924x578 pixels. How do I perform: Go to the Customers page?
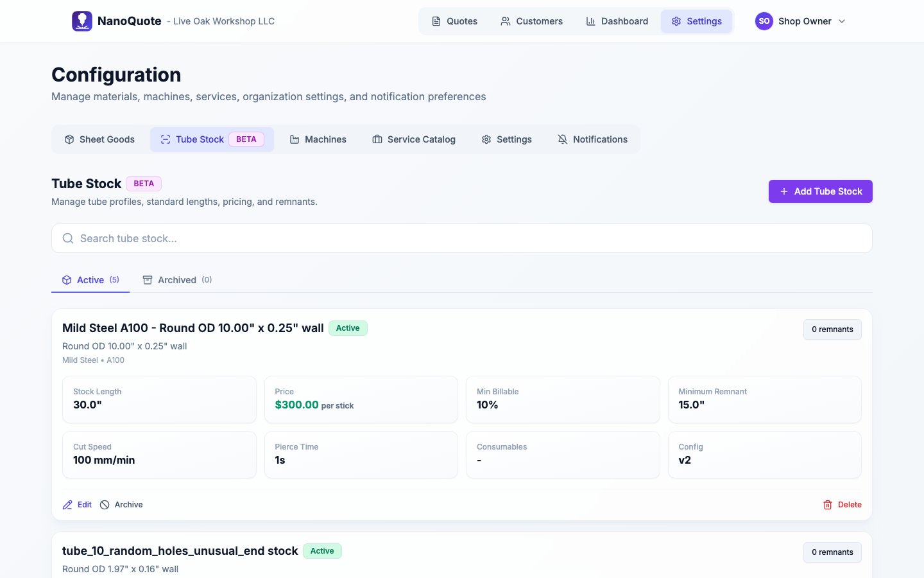point(531,21)
